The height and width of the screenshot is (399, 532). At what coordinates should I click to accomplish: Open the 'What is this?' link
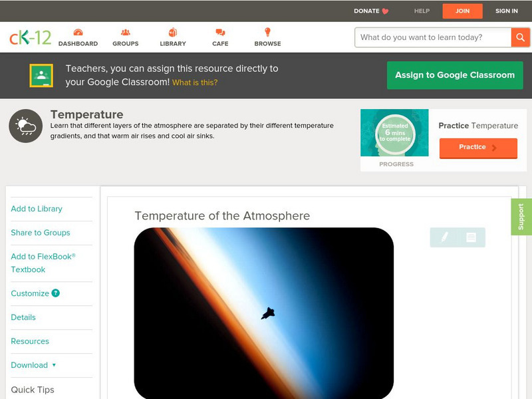[195, 82]
